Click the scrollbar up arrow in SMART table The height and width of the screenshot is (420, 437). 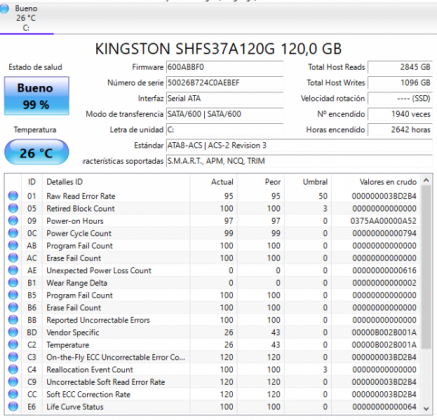426,180
